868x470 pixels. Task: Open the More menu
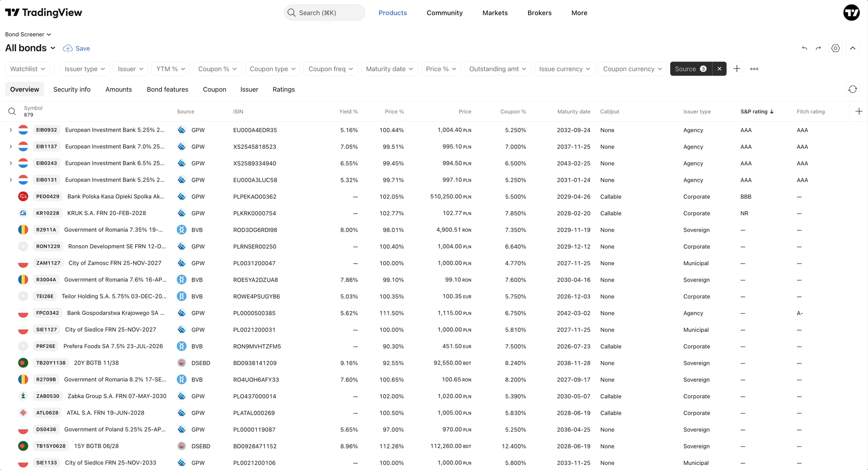(x=580, y=13)
